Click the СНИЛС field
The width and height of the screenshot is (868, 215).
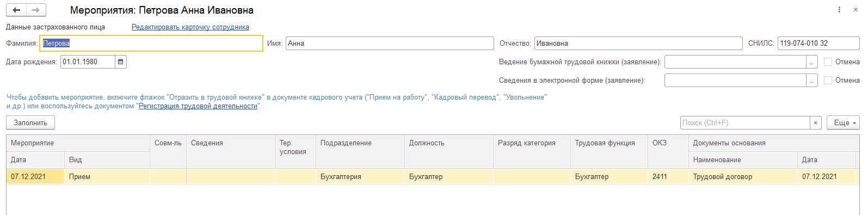click(818, 44)
